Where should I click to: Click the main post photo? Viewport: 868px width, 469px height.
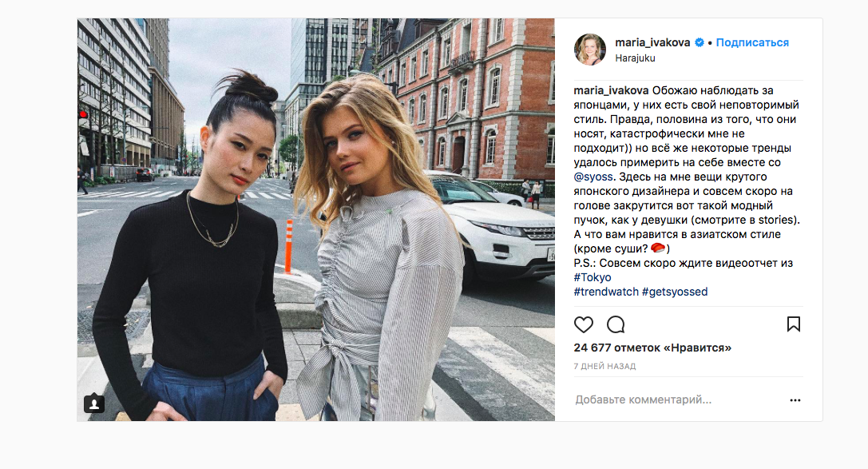click(316, 220)
